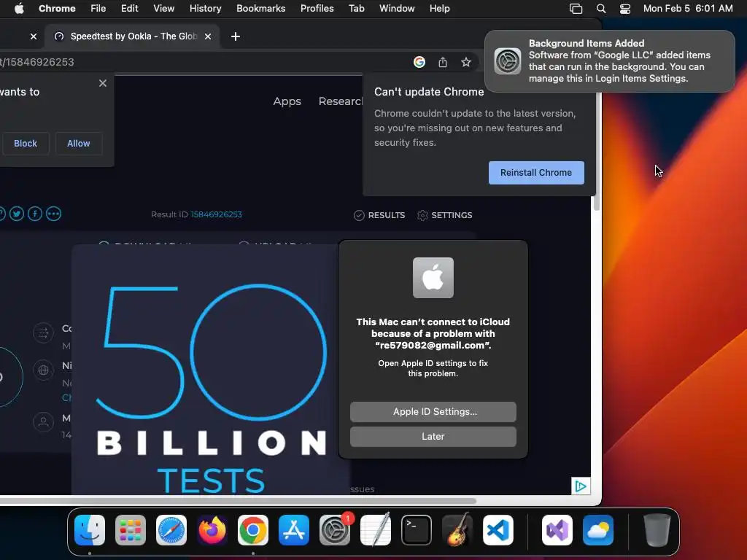Launch Visual Studio Code from the Dock
Viewport: 747px width, 560px height.
[498, 530]
